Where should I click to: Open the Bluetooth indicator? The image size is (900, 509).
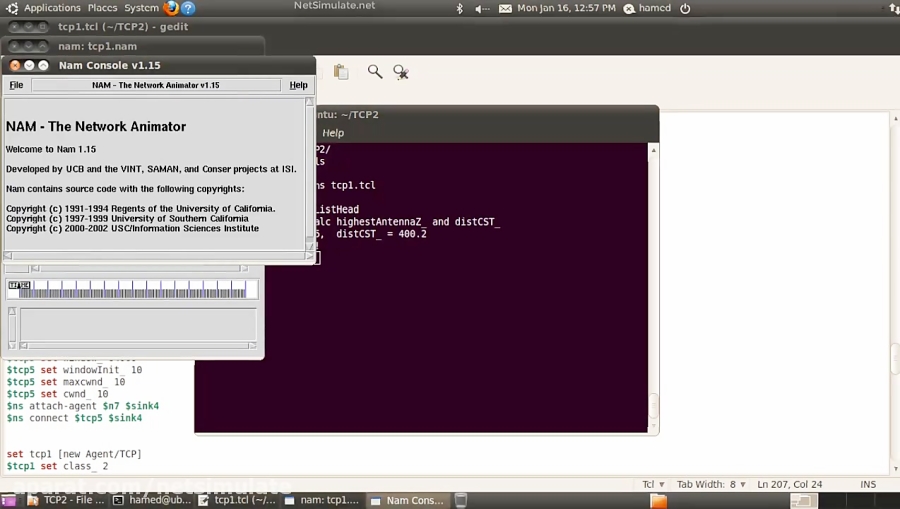click(460, 8)
